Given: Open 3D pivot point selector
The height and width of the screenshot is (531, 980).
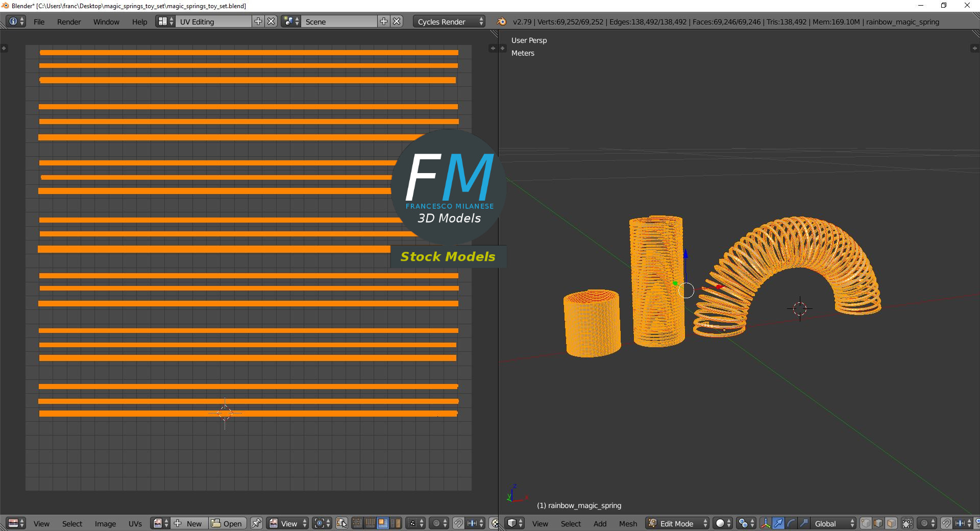Looking at the screenshot, I should 746,523.
